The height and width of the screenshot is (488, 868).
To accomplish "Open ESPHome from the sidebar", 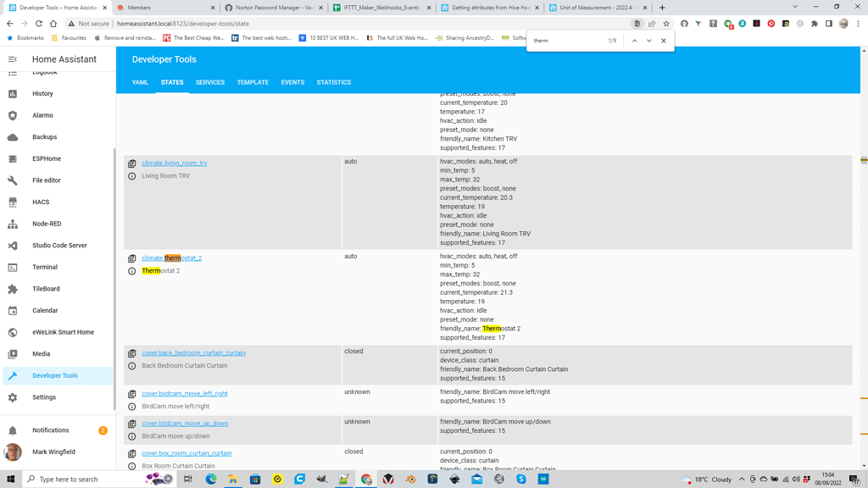I will (52, 158).
